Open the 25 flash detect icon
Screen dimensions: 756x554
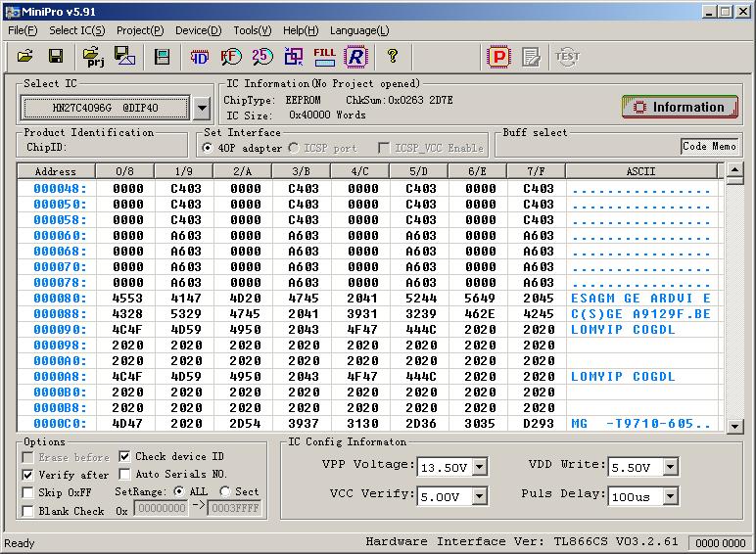click(x=261, y=57)
